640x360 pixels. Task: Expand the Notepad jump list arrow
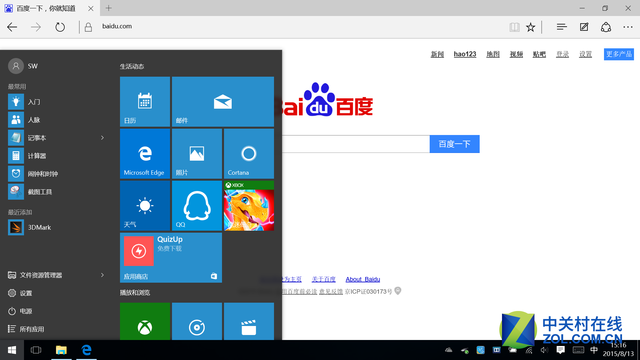click(102, 138)
